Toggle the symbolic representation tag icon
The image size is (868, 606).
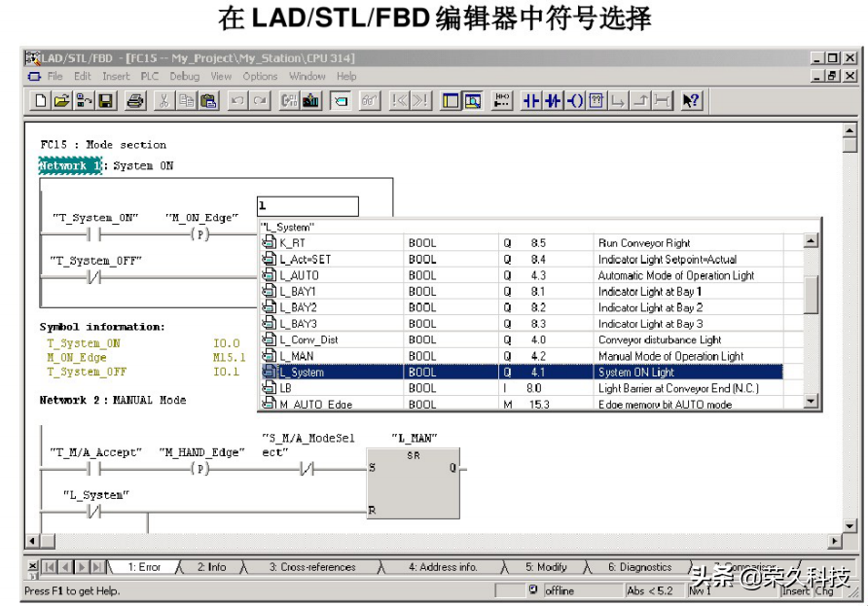341,101
